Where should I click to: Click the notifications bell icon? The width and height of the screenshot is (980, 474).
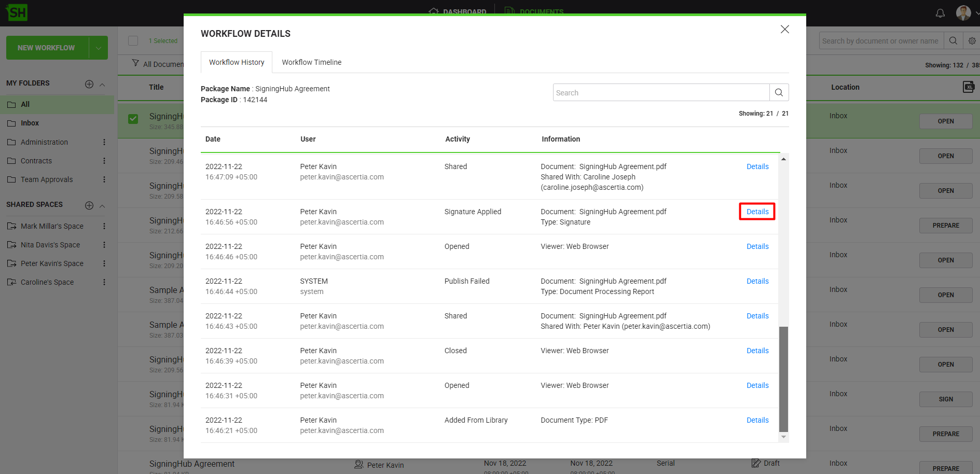[x=940, y=13]
